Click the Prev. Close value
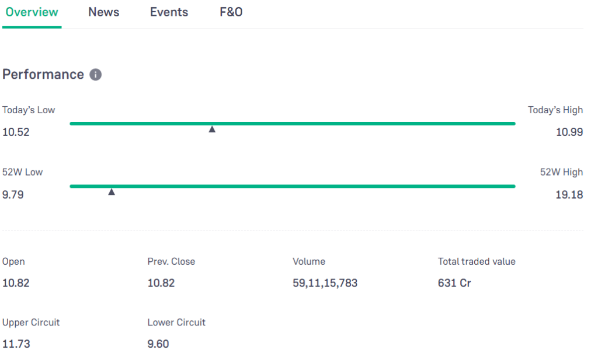 click(x=161, y=283)
